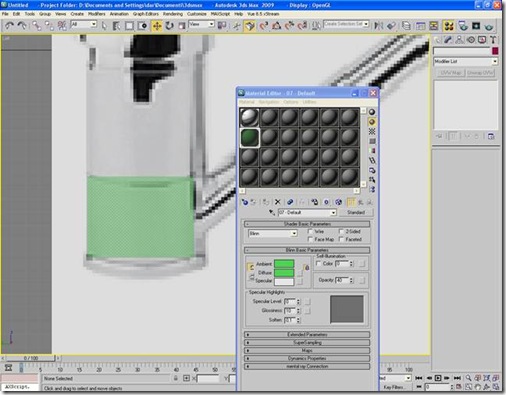Select the green material sample sphere
Viewport: 506px width, 395px height.
point(250,137)
